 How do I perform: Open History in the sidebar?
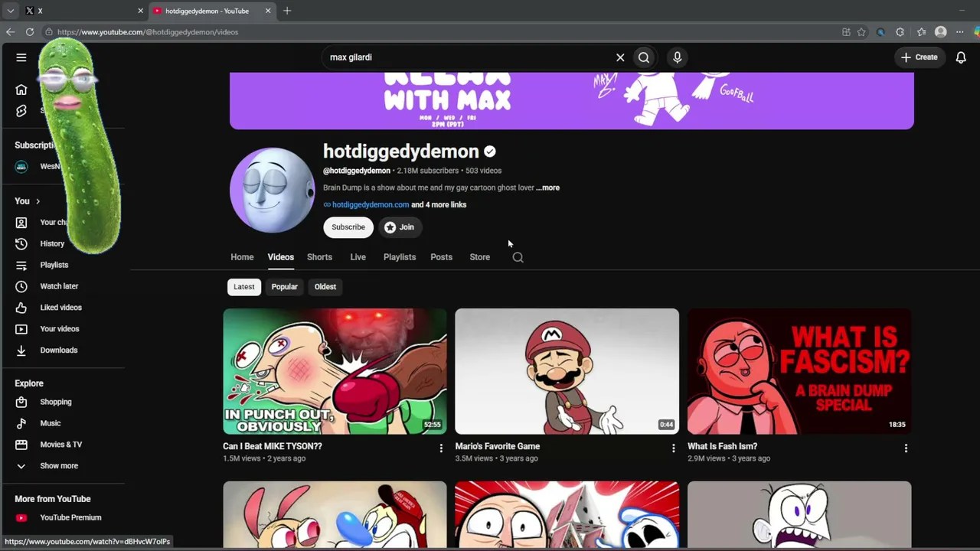click(x=52, y=243)
